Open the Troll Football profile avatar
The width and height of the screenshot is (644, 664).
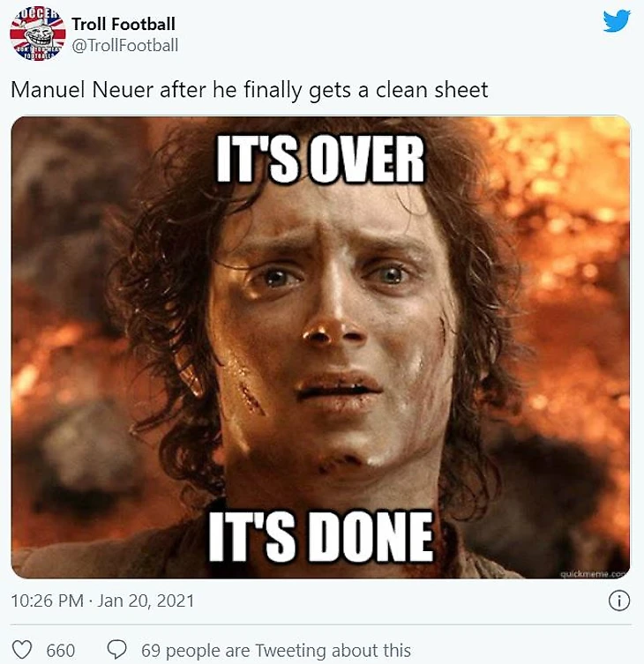(x=37, y=34)
